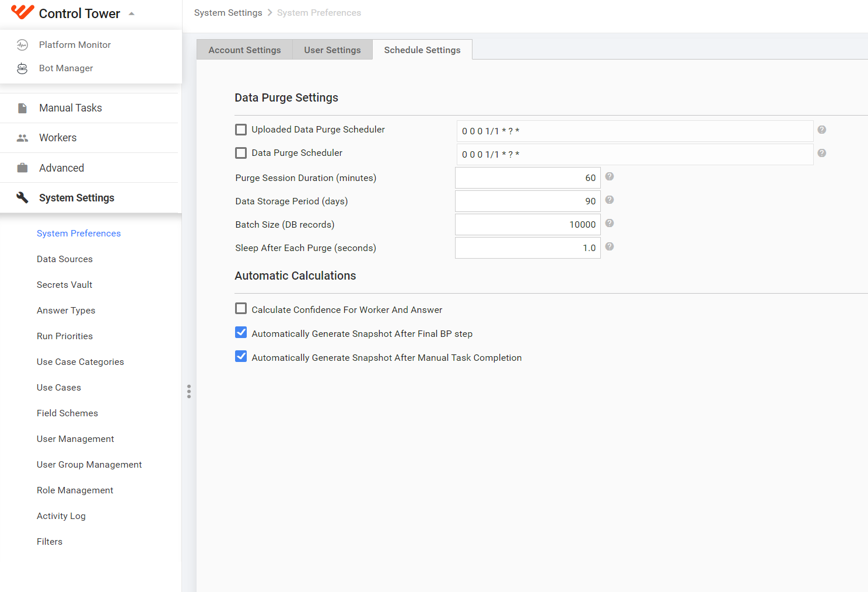The height and width of the screenshot is (592, 868).
Task: Click the sidebar resize handle dots
Action: (x=189, y=391)
